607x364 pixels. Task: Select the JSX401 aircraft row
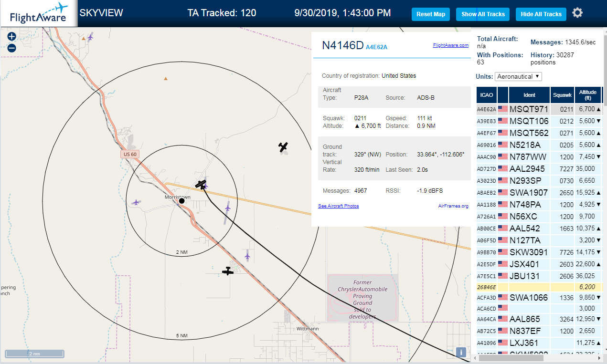pyautogui.click(x=539, y=264)
